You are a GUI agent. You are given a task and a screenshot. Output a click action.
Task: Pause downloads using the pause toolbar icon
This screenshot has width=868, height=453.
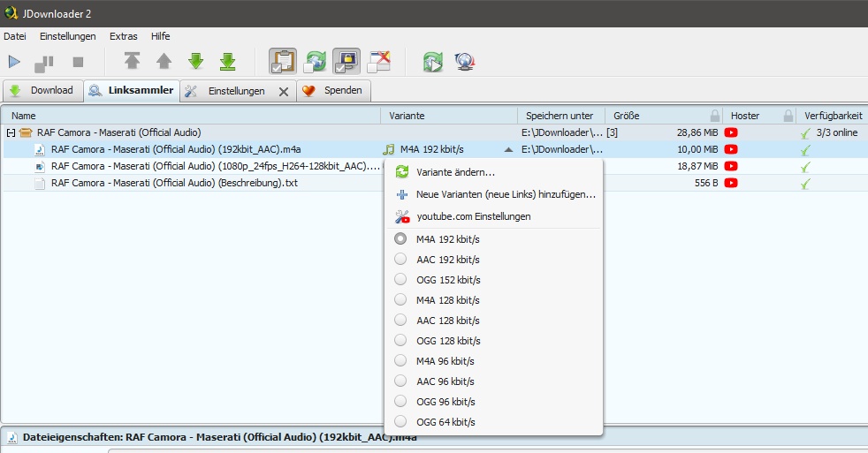[x=44, y=63]
